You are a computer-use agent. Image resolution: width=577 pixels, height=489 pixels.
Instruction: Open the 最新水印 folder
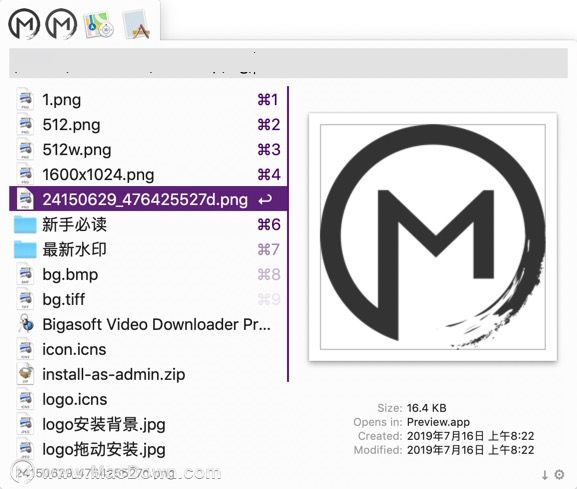tap(148, 249)
